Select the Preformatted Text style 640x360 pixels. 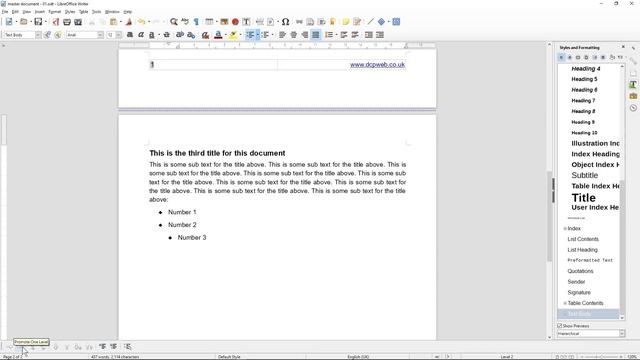(590, 260)
